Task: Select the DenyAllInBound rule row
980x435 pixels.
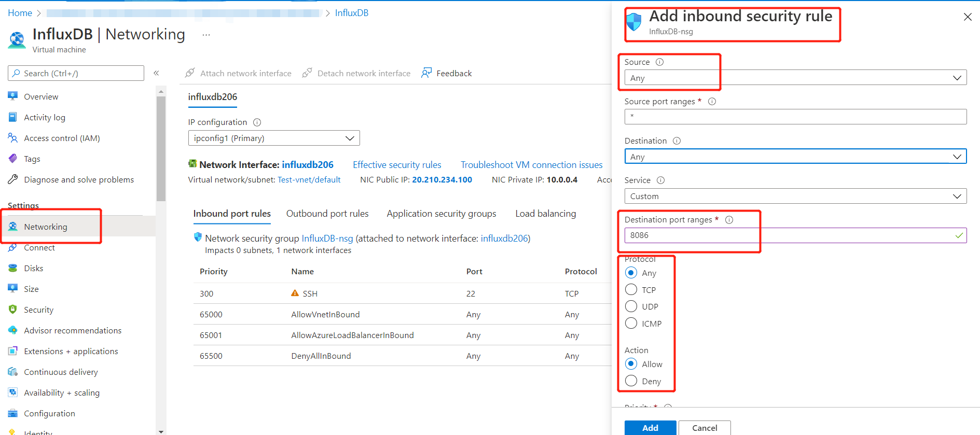Action: 402,356
